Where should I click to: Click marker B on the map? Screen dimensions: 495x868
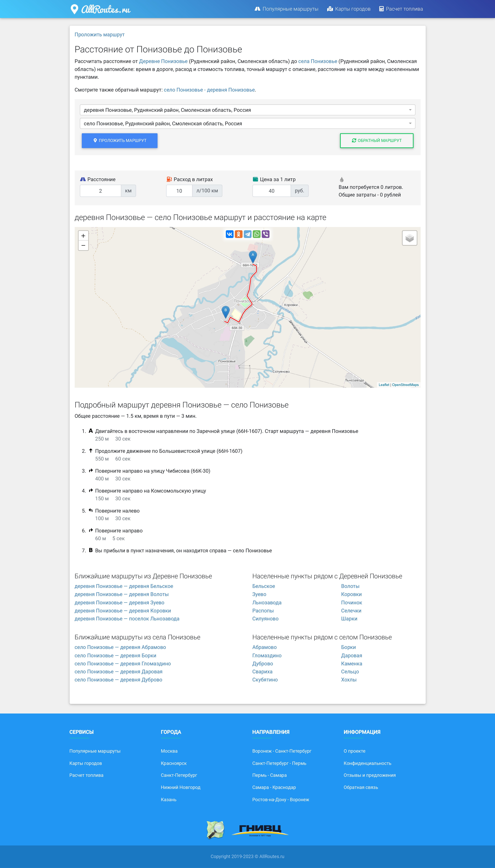click(225, 312)
